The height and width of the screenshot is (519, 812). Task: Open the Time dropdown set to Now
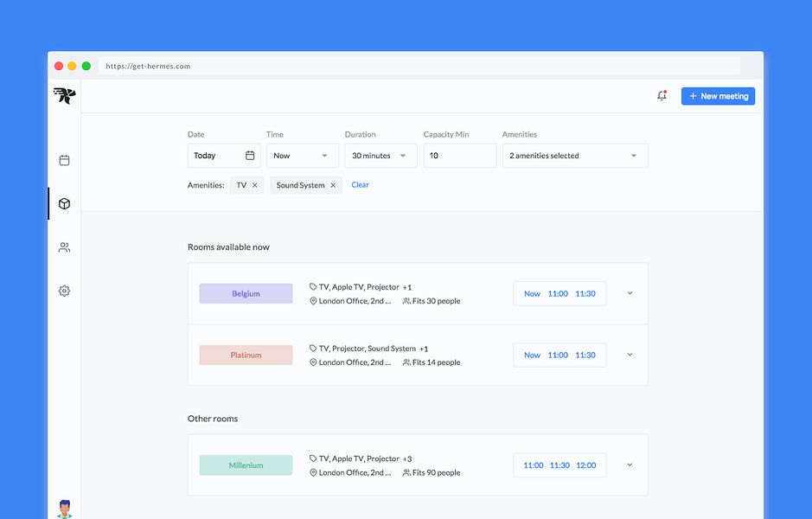303,156
